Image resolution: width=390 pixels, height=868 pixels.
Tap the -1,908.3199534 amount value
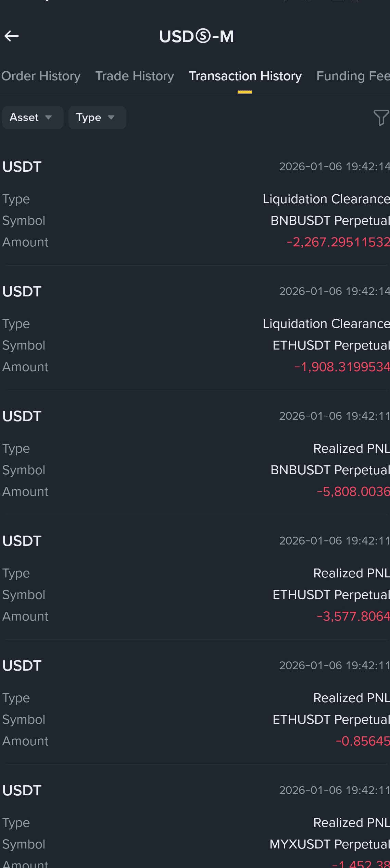click(342, 367)
